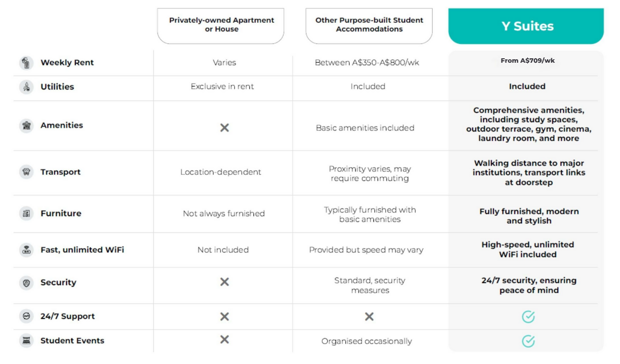Click the X for Privately-owned Security

point(224,282)
